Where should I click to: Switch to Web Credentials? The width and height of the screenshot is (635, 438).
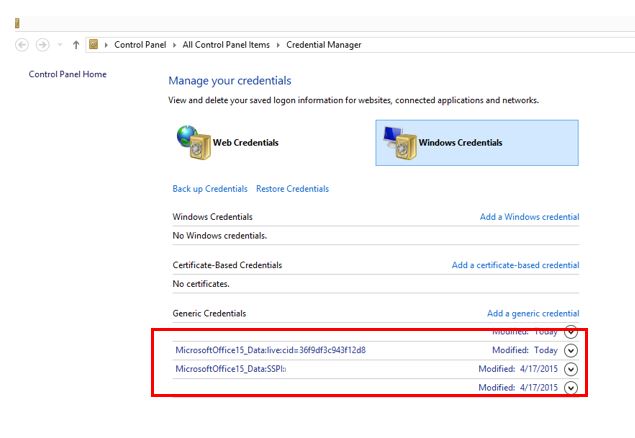(x=246, y=142)
